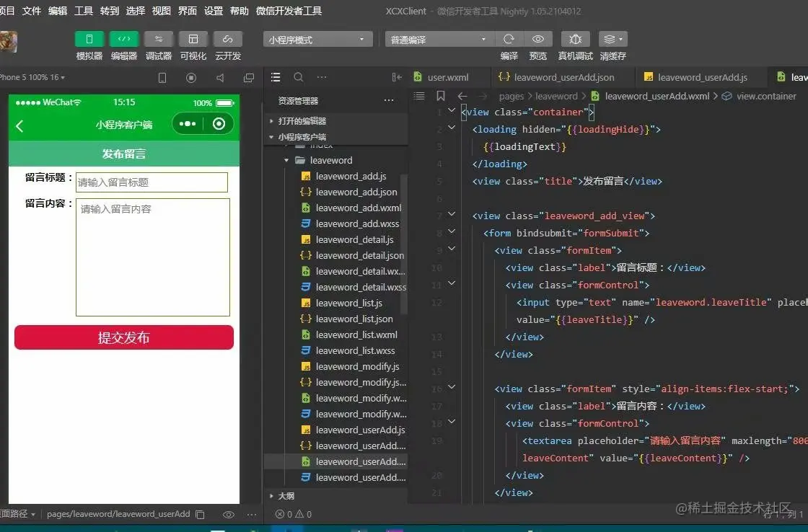Toggle the status bar eye preview icon
808x532 pixels.
(228, 515)
